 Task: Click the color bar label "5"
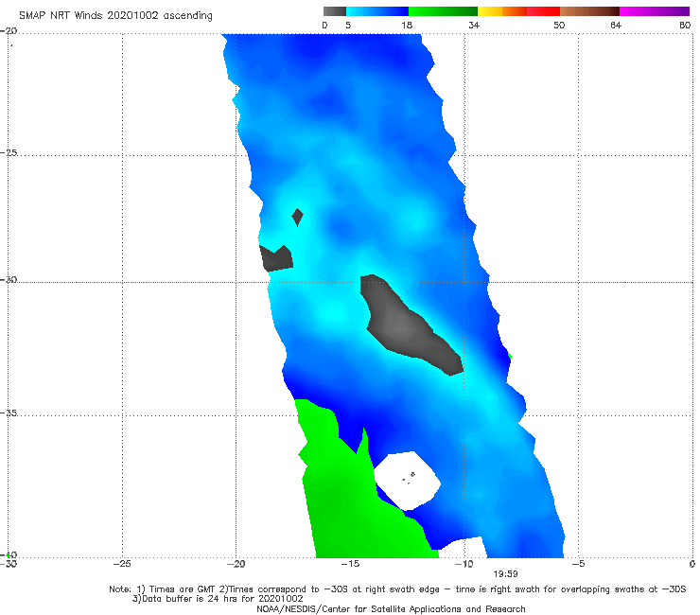(x=348, y=26)
